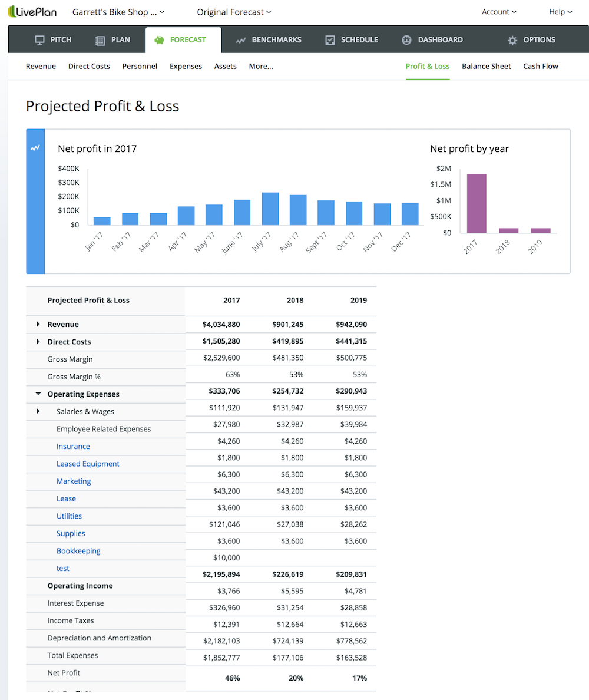Click the LivePlan logo icon
This screenshot has height=700, width=589.
click(12, 11)
